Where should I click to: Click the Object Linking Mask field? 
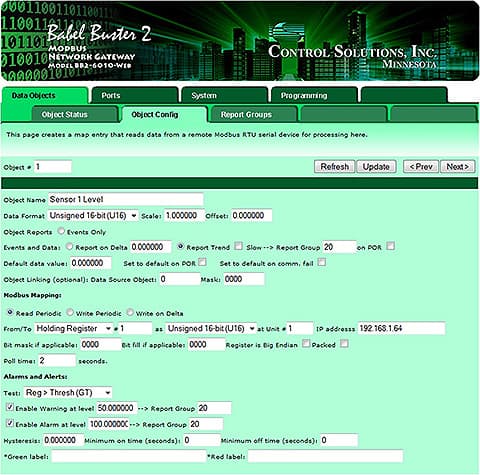pyautogui.click(x=244, y=279)
